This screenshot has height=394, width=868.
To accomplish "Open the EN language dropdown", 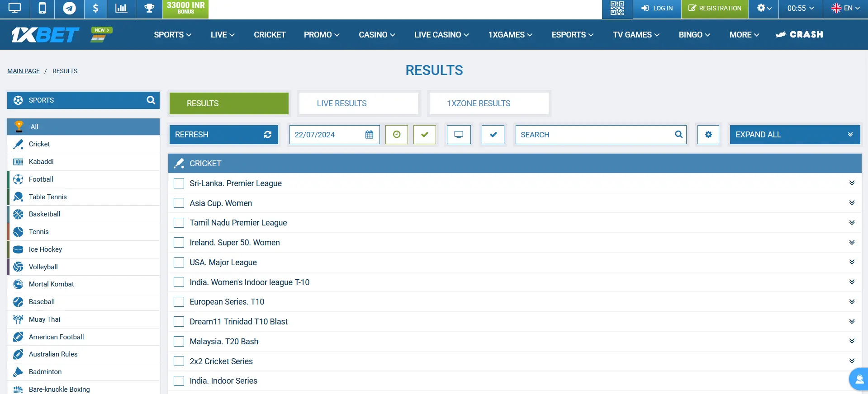I will click(x=845, y=9).
